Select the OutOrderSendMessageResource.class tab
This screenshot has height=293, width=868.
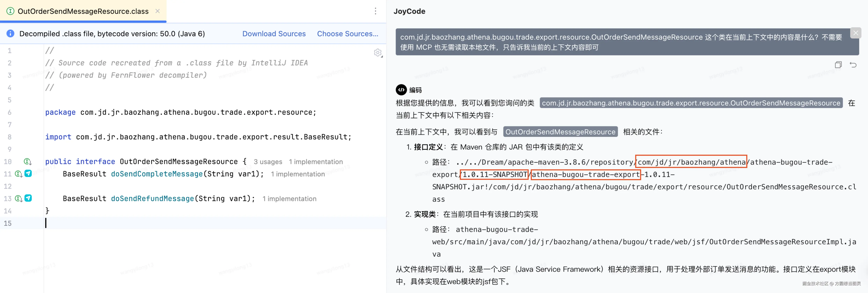pos(83,11)
